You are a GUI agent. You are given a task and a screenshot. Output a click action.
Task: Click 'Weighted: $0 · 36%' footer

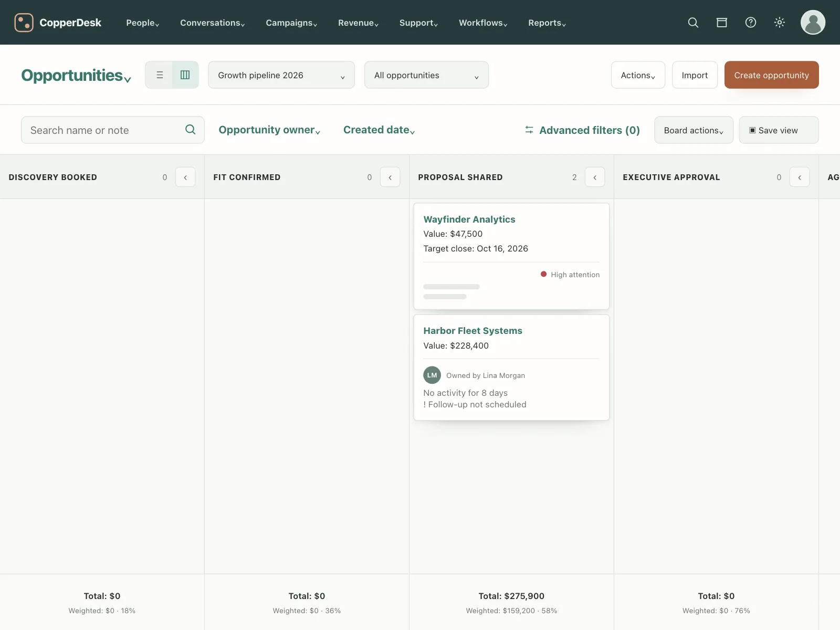coord(307,611)
